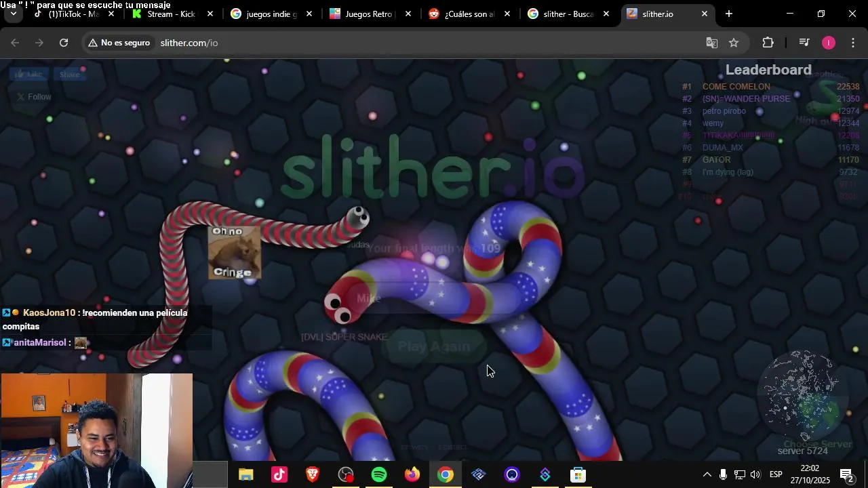
Task: Open Spotify from the taskbar
Action: coord(379,474)
